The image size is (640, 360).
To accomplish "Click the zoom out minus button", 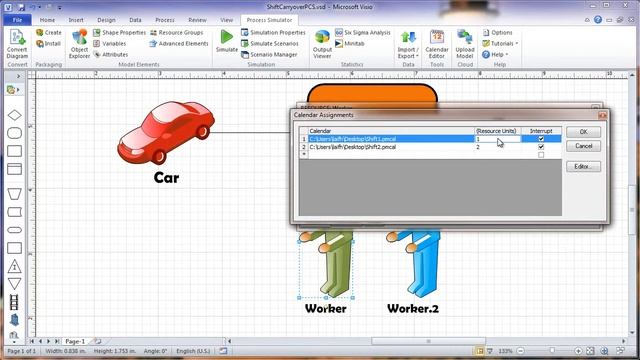I will pyautogui.click(x=520, y=351).
